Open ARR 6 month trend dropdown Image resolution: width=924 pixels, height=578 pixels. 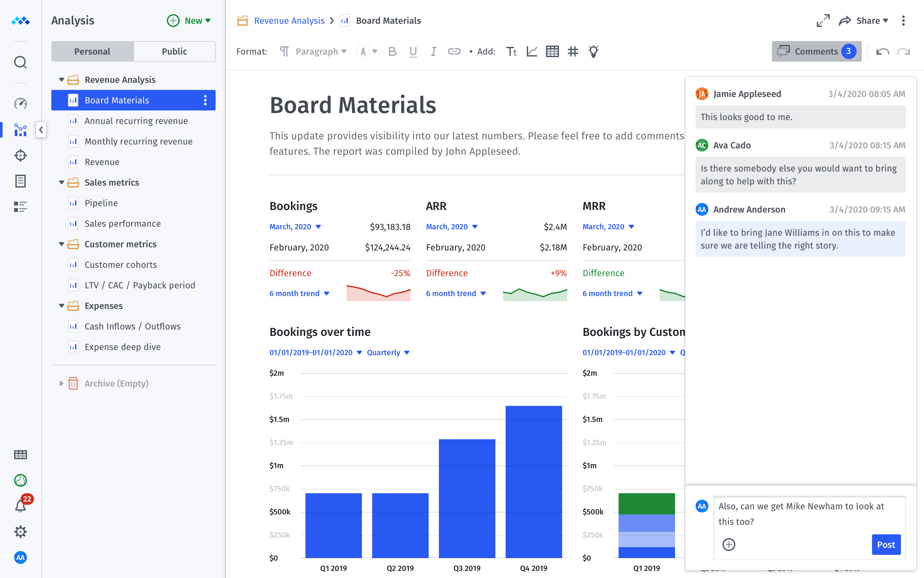click(456, 293)
